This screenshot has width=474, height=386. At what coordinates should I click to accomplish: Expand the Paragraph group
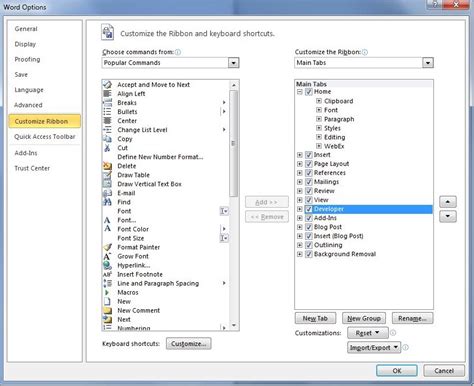point(319,119)
